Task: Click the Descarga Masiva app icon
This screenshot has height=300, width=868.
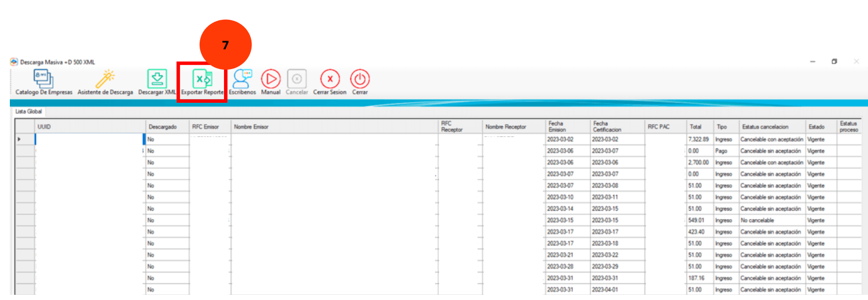Action: point(14,62)
